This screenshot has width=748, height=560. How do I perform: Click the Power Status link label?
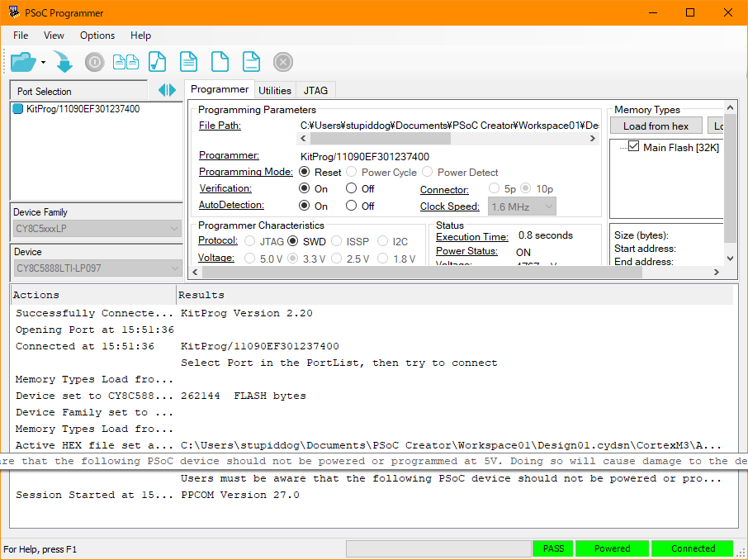click(x=466, y=250)
